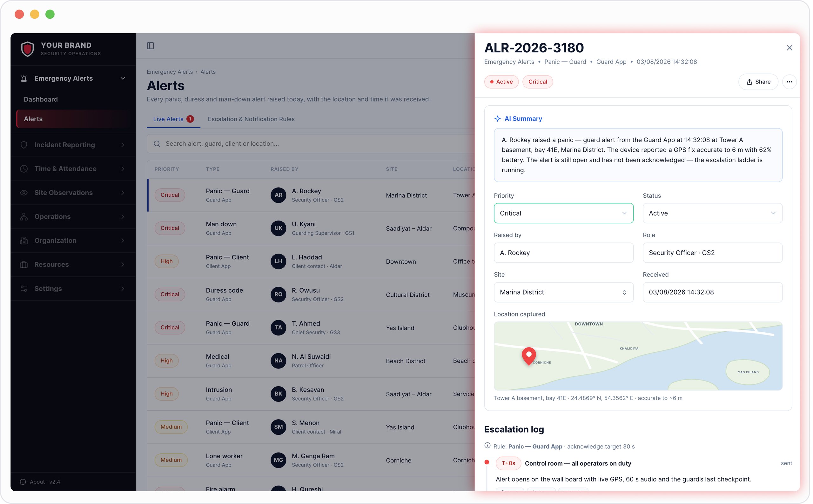Click the Critical badge in panel header

[538, 82]
